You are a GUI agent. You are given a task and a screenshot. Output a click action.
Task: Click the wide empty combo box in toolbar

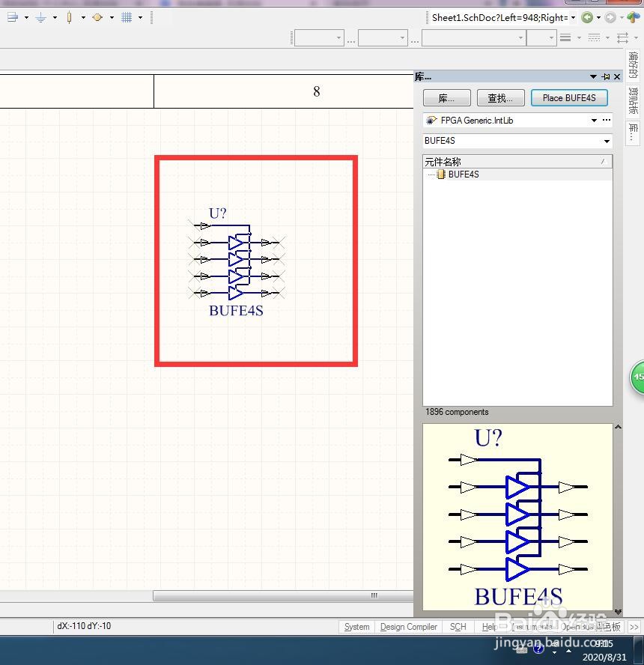coord(474,37)
